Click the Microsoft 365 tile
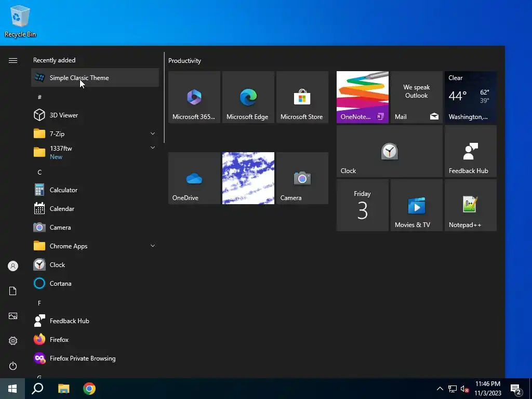532x399 pixels. [194, 97]
